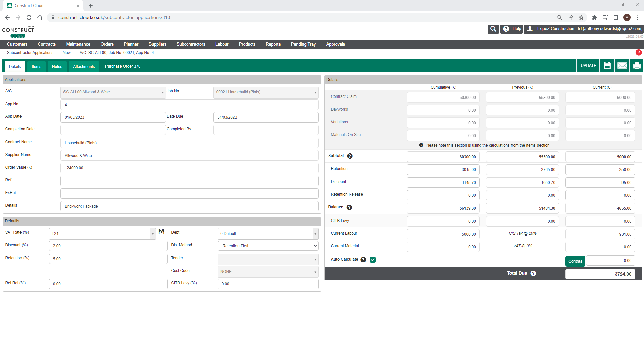Viewport: 644px width, 349px height.
Task: Click the Current Contract Claim field 5000.00
Action: [600, 98]
